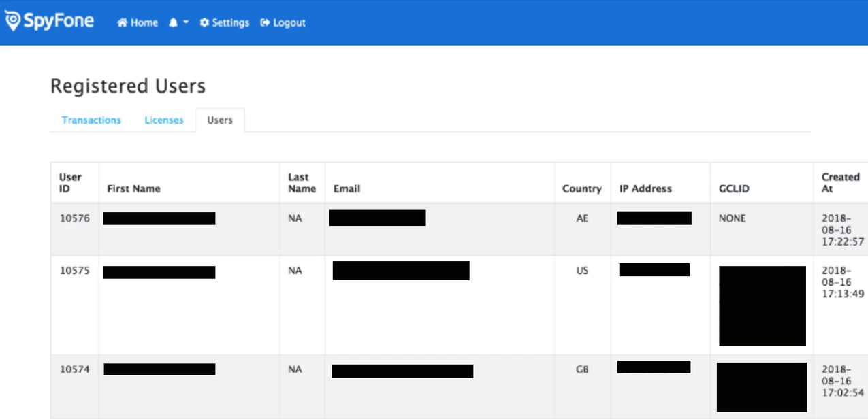Click the GB country cell
The height and width of the screenshot is (419, 868).
coord(582,370)
